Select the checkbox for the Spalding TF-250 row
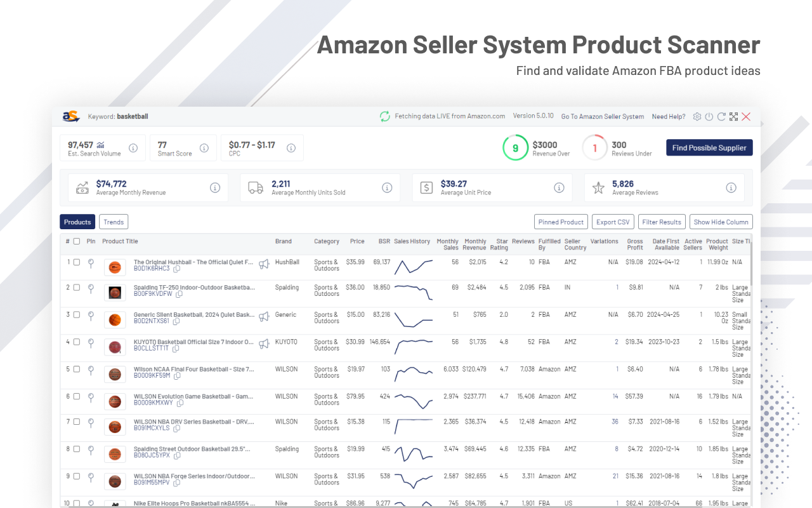Viewport: 812px width, 508px height. coord(76,289)
